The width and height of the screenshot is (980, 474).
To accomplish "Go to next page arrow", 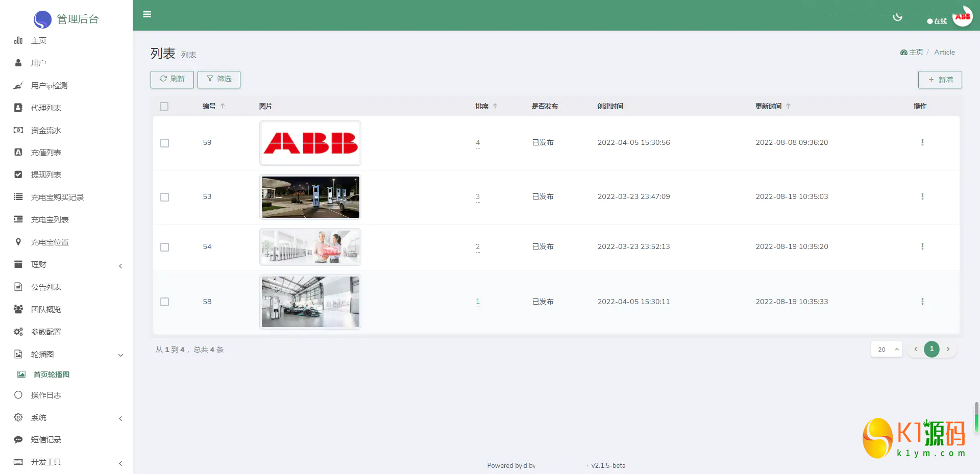I will click(x=948, y=349).
